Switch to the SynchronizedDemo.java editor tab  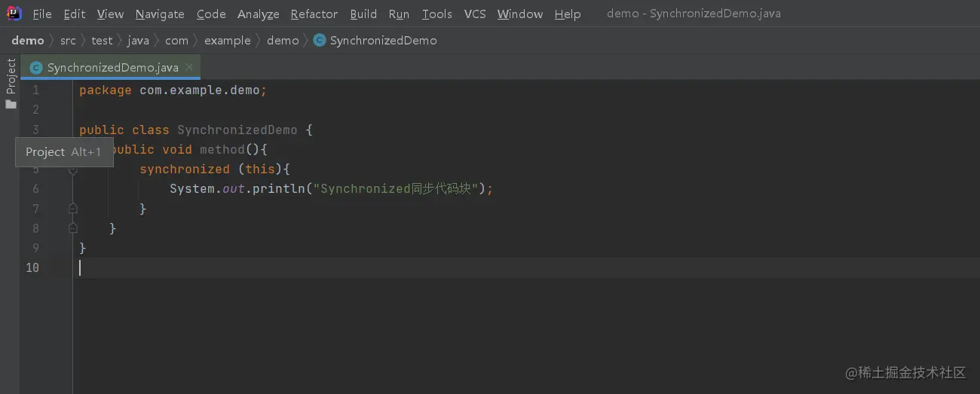coord(112,68)
